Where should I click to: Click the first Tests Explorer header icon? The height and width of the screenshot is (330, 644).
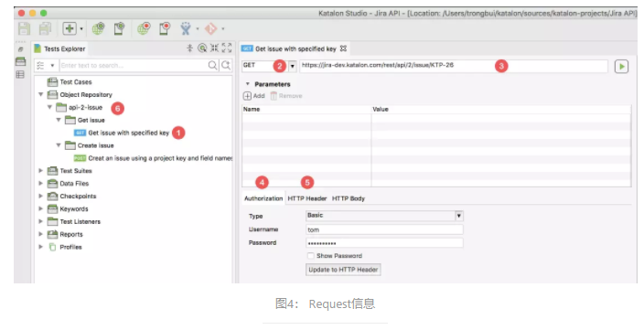[x=189, y=48]
